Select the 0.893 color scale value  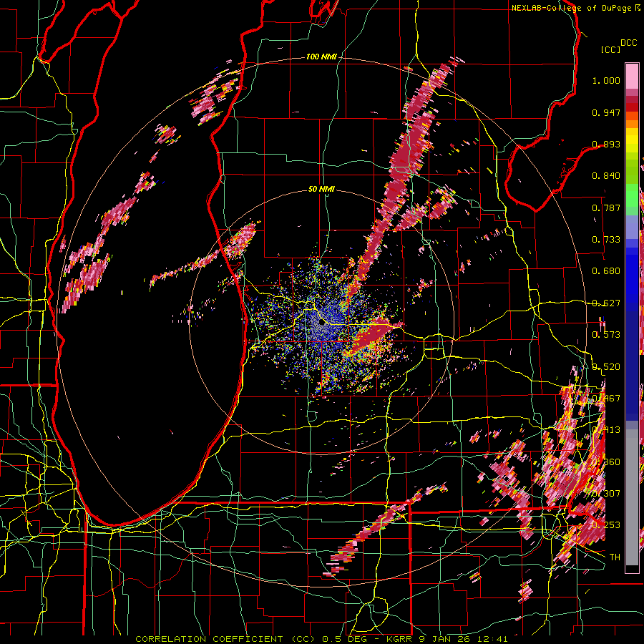click(606, 144)
